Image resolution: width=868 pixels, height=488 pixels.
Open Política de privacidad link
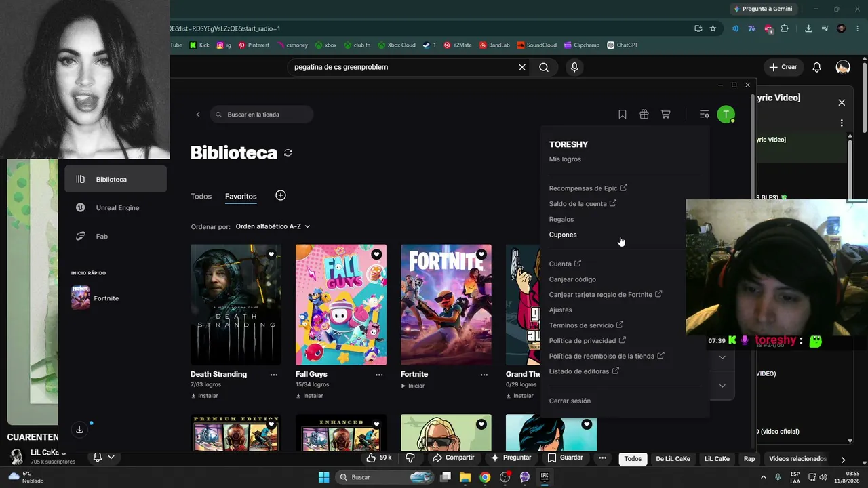pos(587,341)
